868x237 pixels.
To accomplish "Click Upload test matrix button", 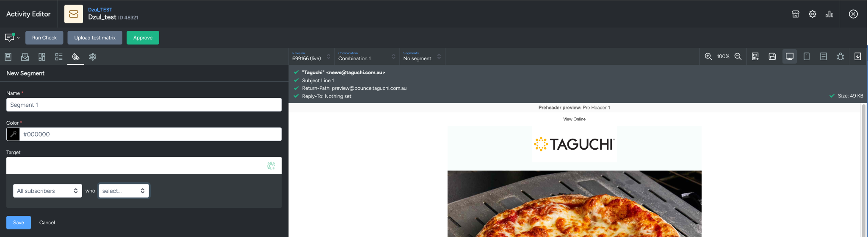I will 95,38.
